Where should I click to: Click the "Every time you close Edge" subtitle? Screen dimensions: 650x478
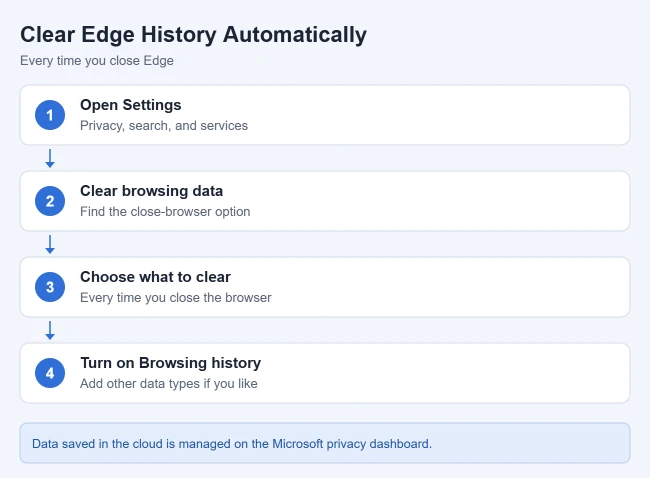coord(97,61)
